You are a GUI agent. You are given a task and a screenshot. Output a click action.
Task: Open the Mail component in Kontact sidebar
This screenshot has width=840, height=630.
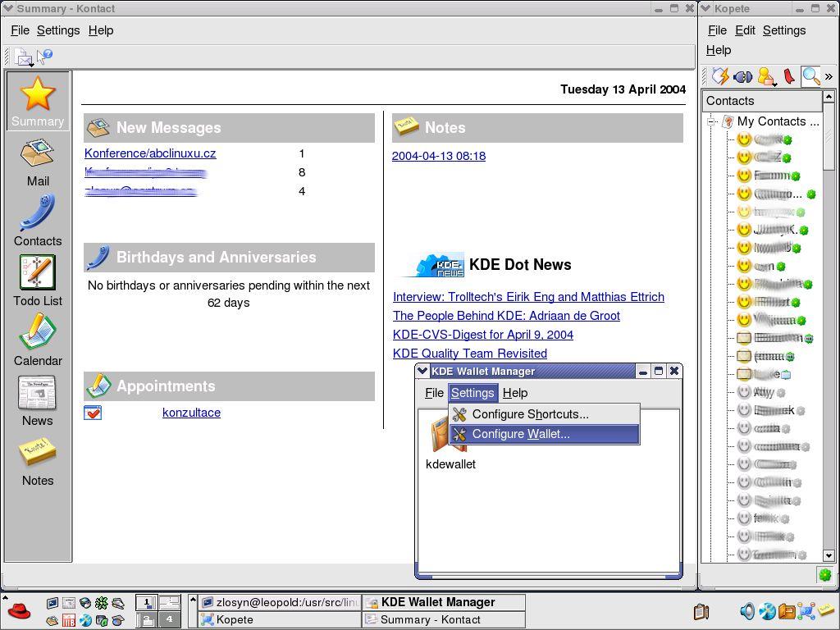(x=38, y=163)
